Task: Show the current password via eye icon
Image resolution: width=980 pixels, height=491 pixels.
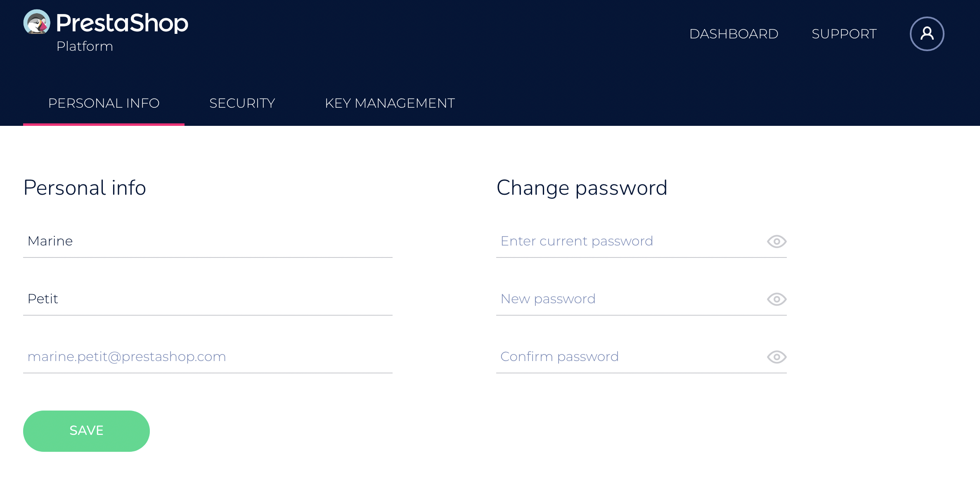Action: 776,241
